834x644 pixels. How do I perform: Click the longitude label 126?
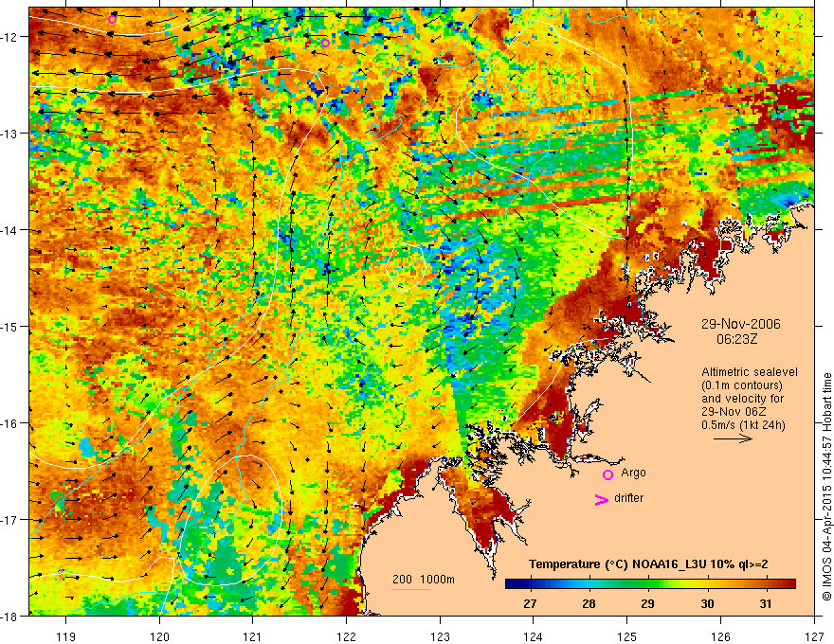[720, 636]
